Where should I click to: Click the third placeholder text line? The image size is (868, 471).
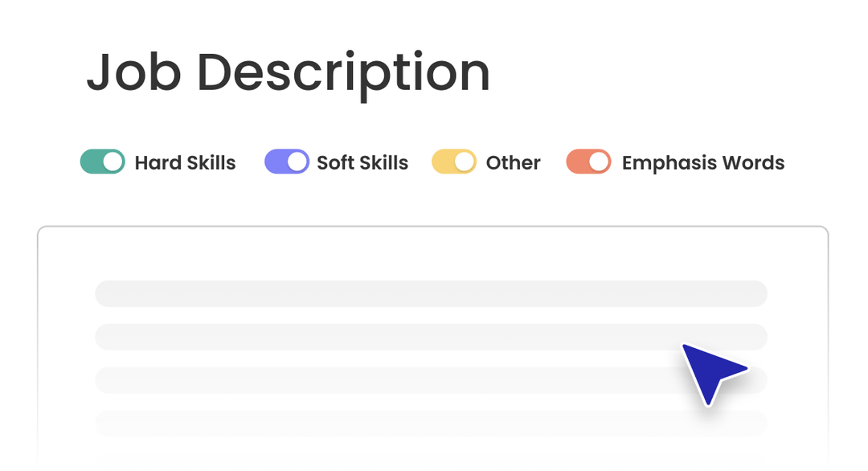coord(432,380)
